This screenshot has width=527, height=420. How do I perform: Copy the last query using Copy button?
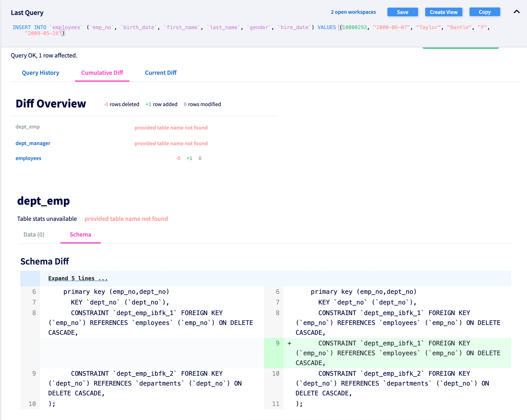tap(484, 12)
